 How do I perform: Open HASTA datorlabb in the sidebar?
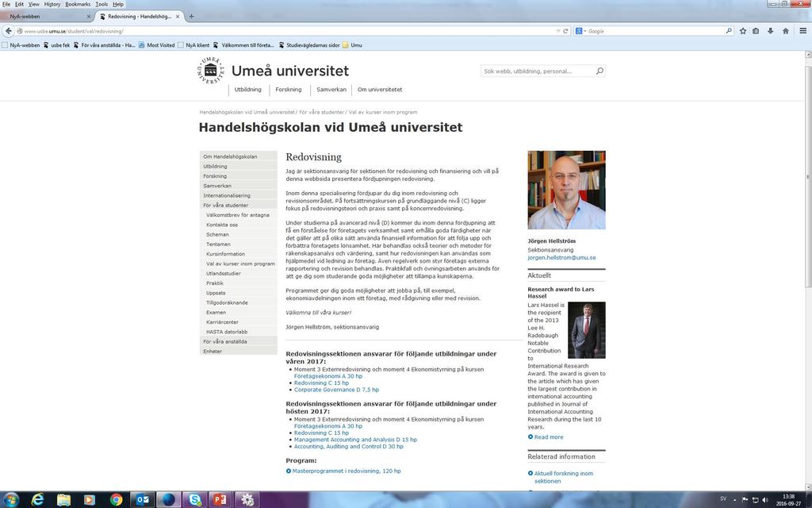227,332
